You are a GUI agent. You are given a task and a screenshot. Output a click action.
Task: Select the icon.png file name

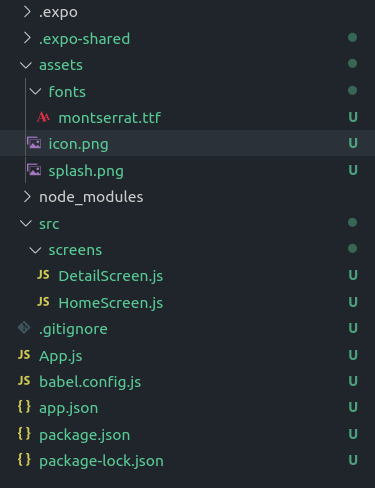(x=78, y=144)
